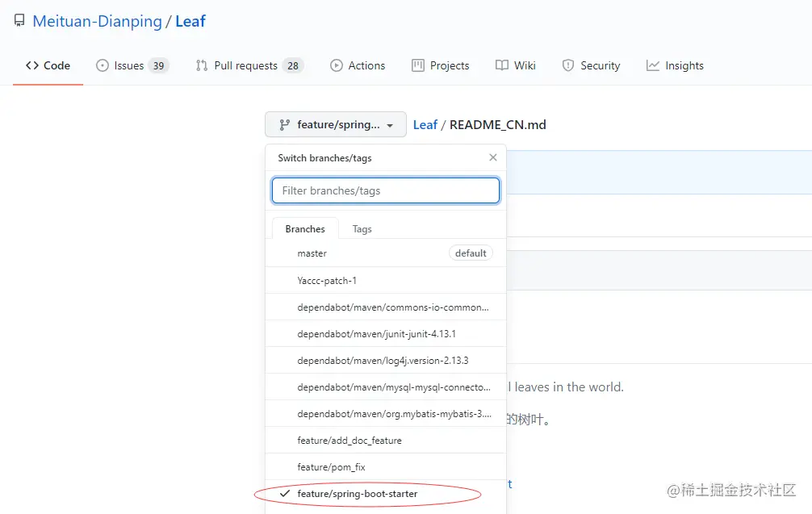This screenshot has height=514, width=812.
Task: Open the Projects tab
Action: pyautogui.click(x=441, y=65)
